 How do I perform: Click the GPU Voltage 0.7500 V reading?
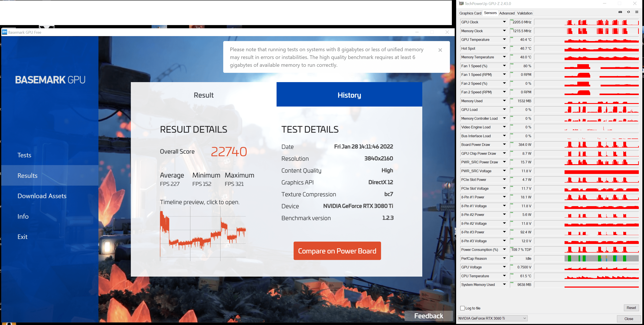522,267
